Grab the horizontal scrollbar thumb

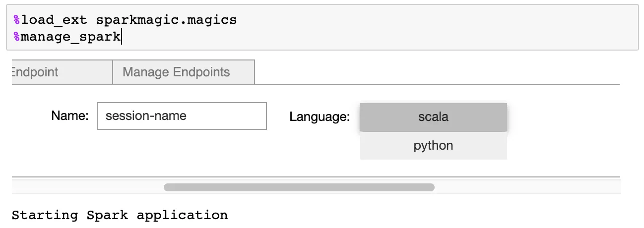pyautogui.click(x=299, y=187)
